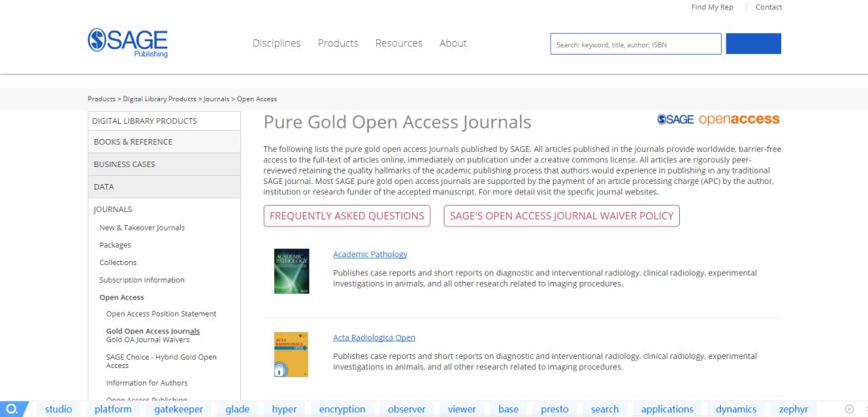868x417 pixels.
Task: Click the SAGE Publishing logo
Action: tap(128, 43)
